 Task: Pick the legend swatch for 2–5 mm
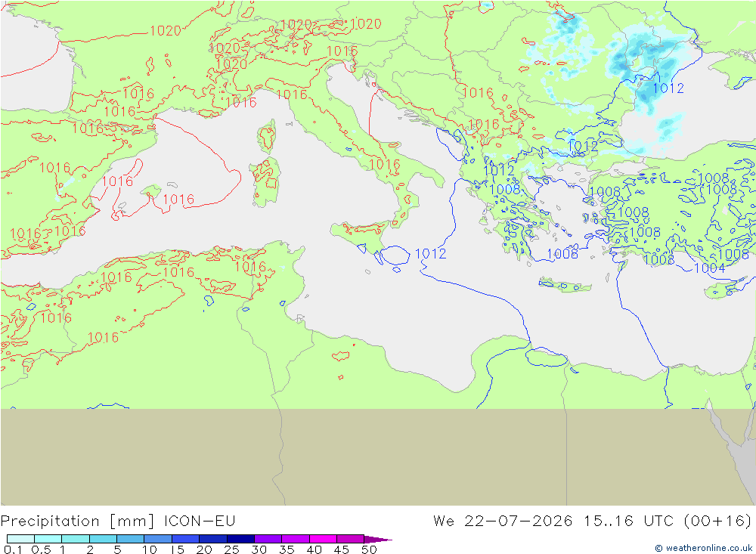pos(103,539)
